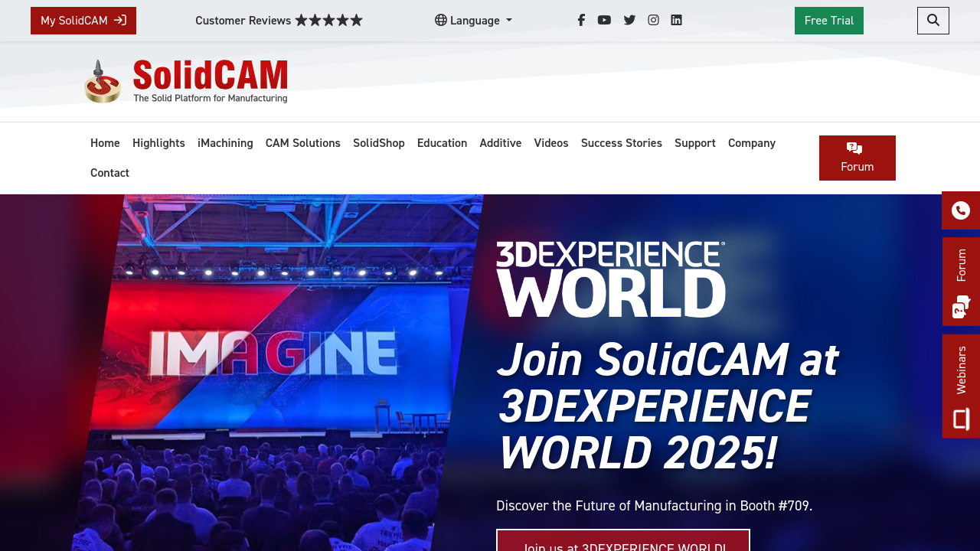This screenshot has width=980, height=551.
Task: Click the search magnifier icon
Action: click(933, 21)
